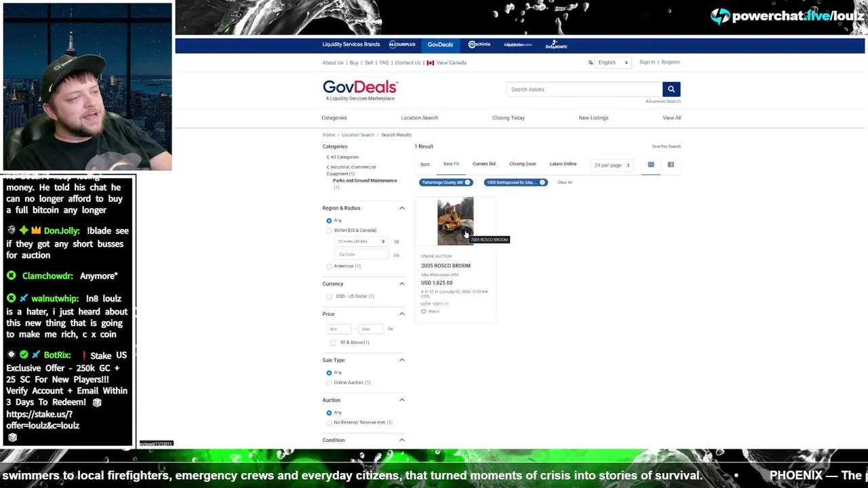868x488 pixels.
Task: Open the 2005 ROSCO BROOM thumbnail image
Action: point(455,221)
